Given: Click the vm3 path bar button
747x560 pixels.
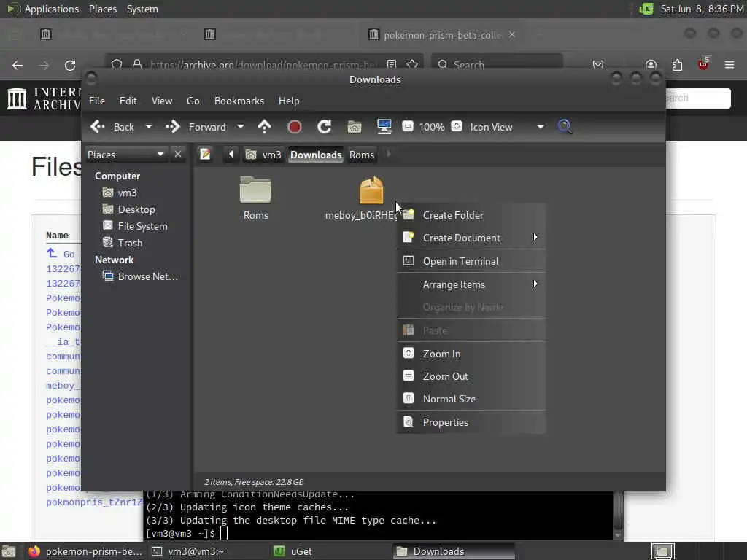Looking at the screenshot, I should tap(263, 155).
